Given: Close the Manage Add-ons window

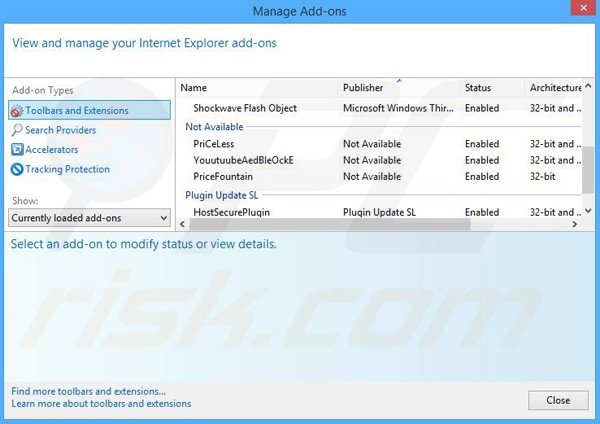Looking at the screenshot, I should coord(584,8).
